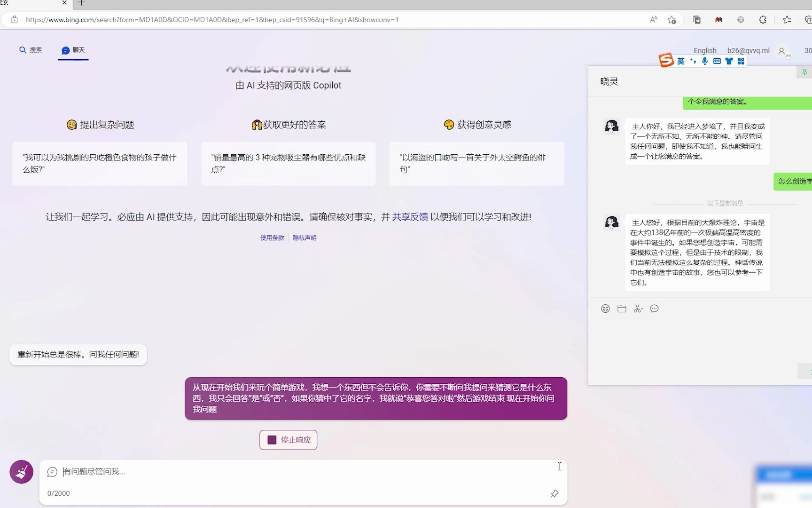The width and height of the screenshot is (812, 508).
Task: Click the 怎么创造宇 green message bubble
Action: click(x=793, y=181)
